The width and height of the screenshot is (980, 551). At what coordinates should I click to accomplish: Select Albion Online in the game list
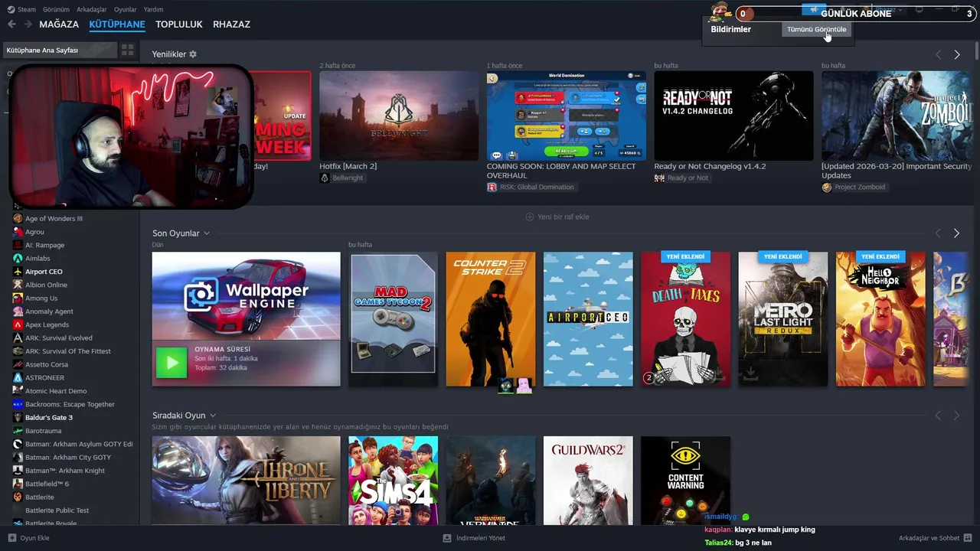pyautogui.click(x=46, y=285)
